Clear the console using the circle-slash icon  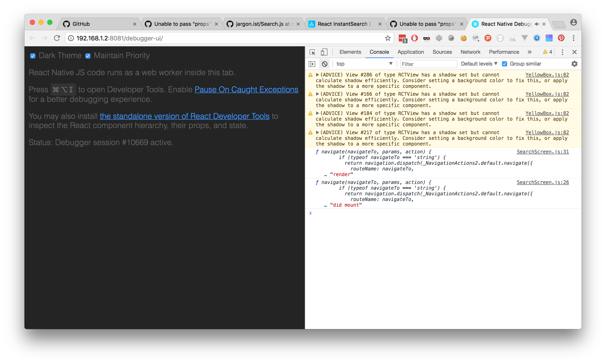(324, 64)
